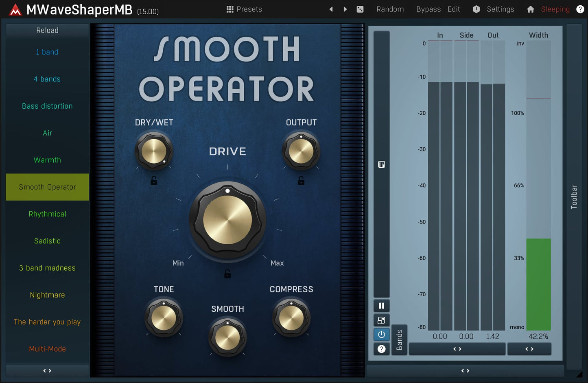Select the Bass distortion preset

click(47, 106)
